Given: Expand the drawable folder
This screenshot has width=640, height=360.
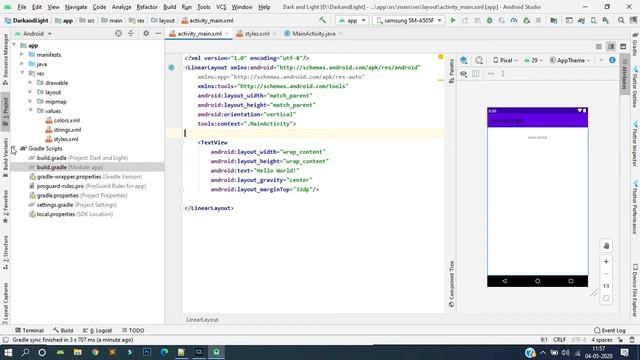Looking at the screenshot, I should click(x=31, y=82).
